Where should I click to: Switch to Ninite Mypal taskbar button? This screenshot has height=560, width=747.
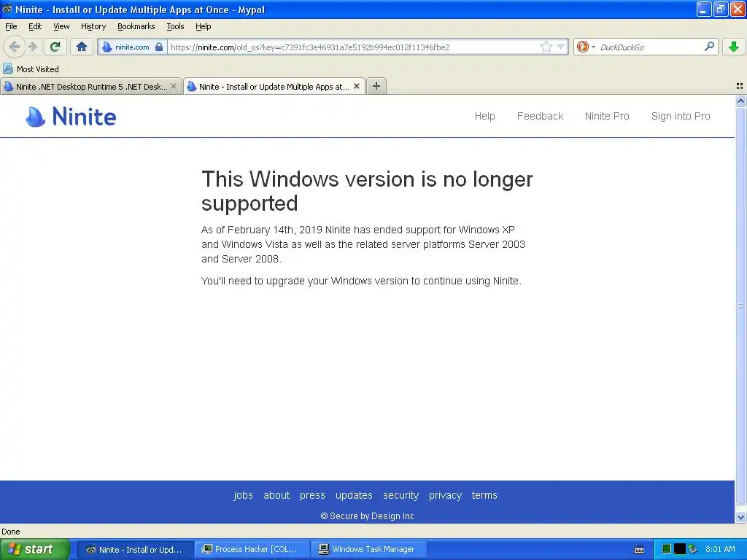click(x=135, y=550)
